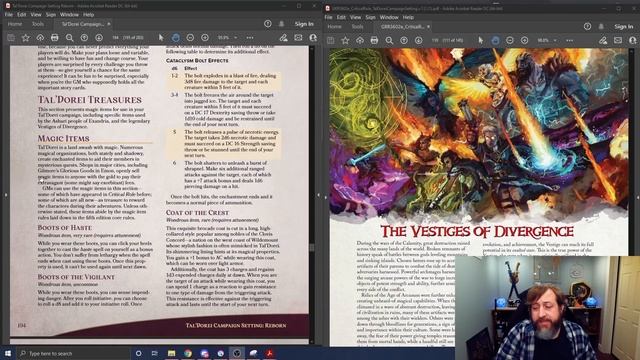
Task: Select the arrow Selection tool in right window
Action: [x=481, y=40]
